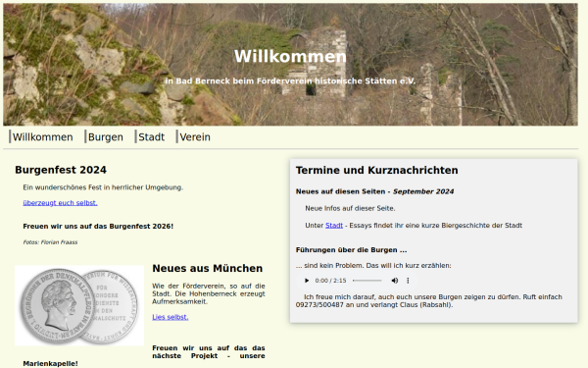Image resolution: width=588 pixels, height=368 pixels.
Task: Open the Burgen navigation item
Action: pos(104,137)
